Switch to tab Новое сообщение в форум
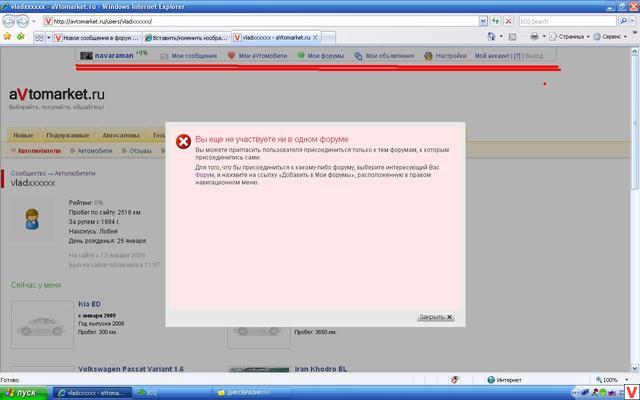The width and height of the screenshot is (640, 400). 97,38
